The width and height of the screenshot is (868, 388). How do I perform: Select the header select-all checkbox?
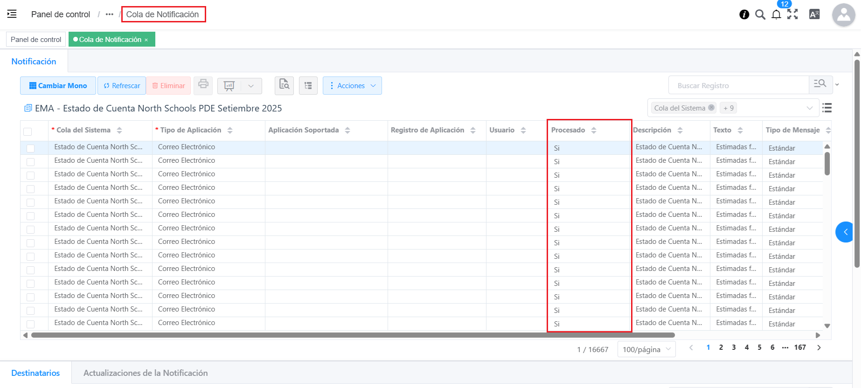tap(28, 132)
